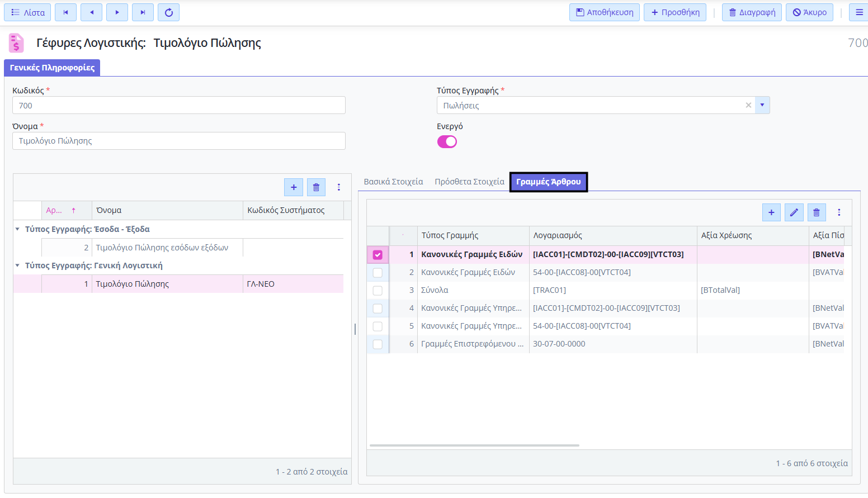Image resolution: width=868 pixels, height=498 pixels.
Task: Add a row in the left grid
Action: tap(294, 187)
